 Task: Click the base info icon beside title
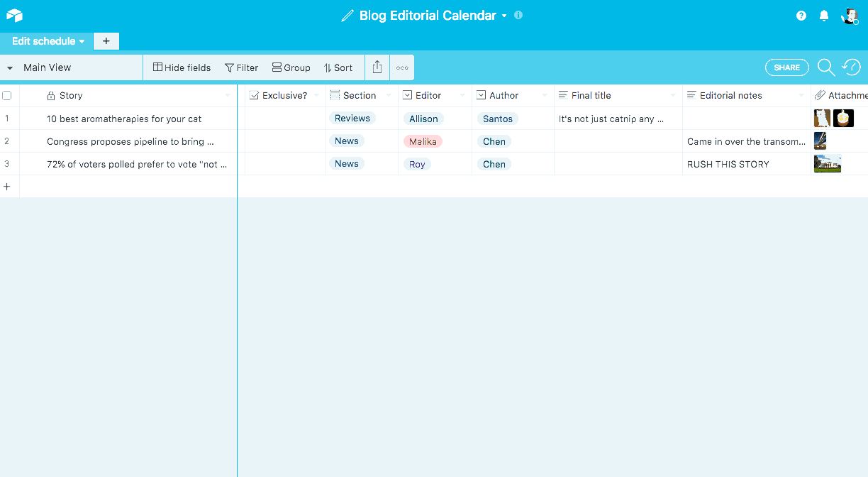pos(518,15)
